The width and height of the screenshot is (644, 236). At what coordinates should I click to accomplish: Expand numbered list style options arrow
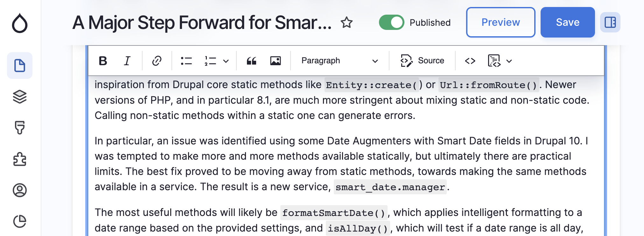(226, 61)
